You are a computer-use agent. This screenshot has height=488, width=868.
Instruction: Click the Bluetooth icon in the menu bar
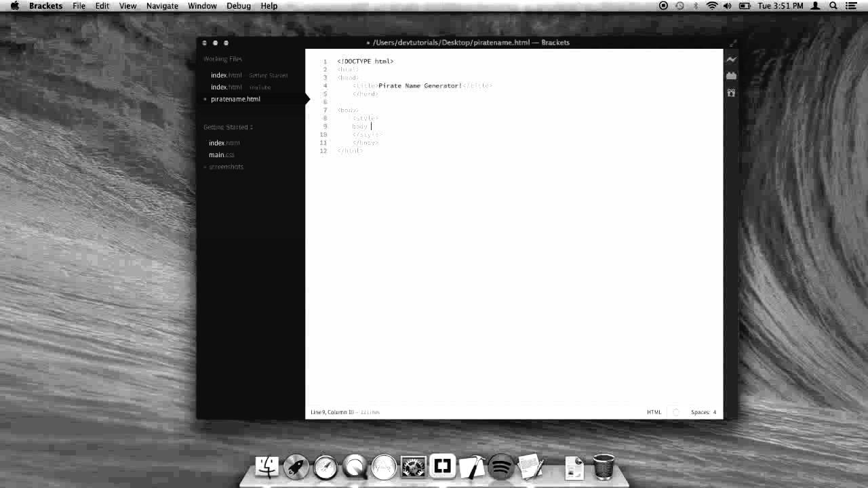coord(696,5)
